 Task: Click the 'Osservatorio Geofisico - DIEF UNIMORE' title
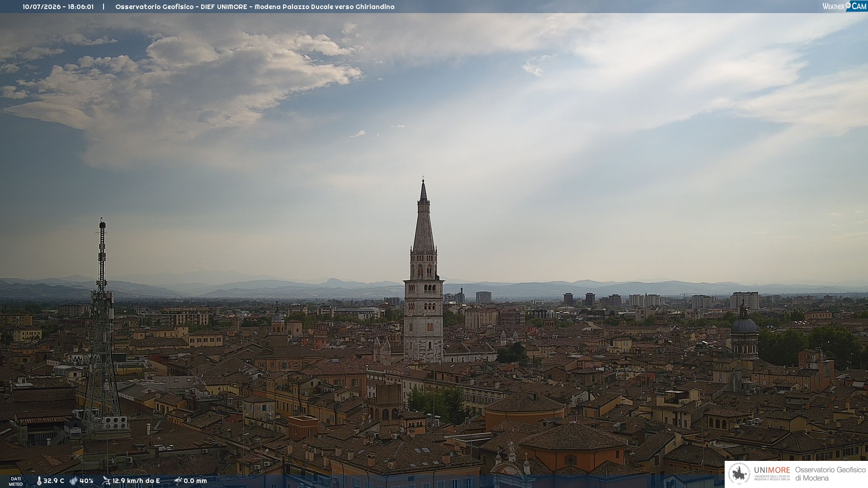[x=181, y=7]
